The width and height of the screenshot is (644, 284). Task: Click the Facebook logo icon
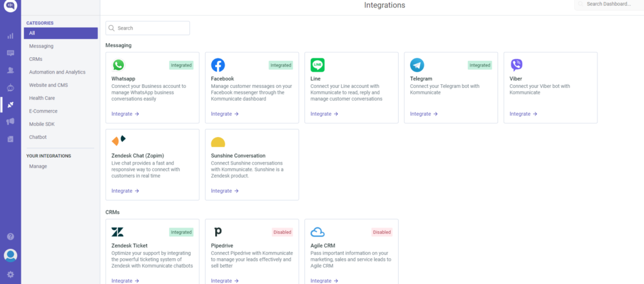[218, 65]
